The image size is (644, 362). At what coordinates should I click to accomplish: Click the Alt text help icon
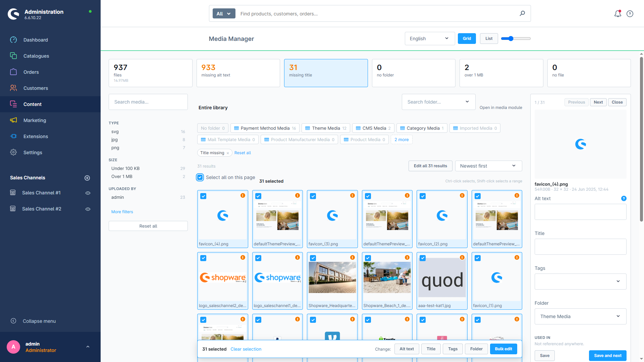point(624,198)
